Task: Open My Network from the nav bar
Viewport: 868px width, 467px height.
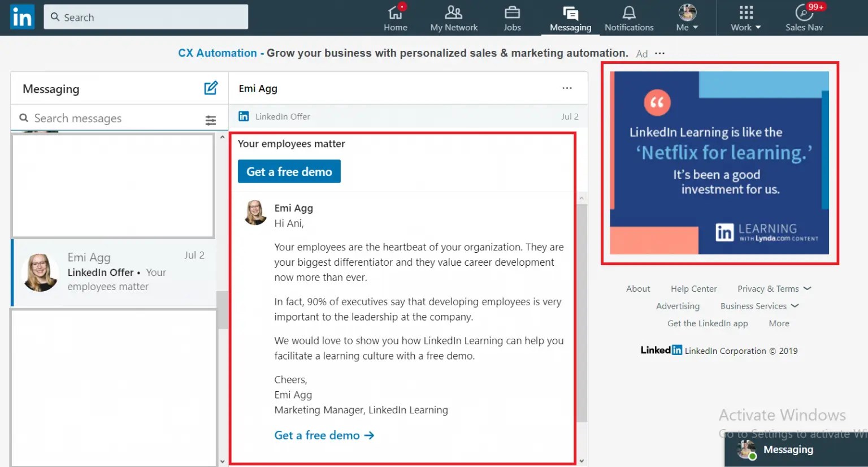Action: click(x=454, y=14)
